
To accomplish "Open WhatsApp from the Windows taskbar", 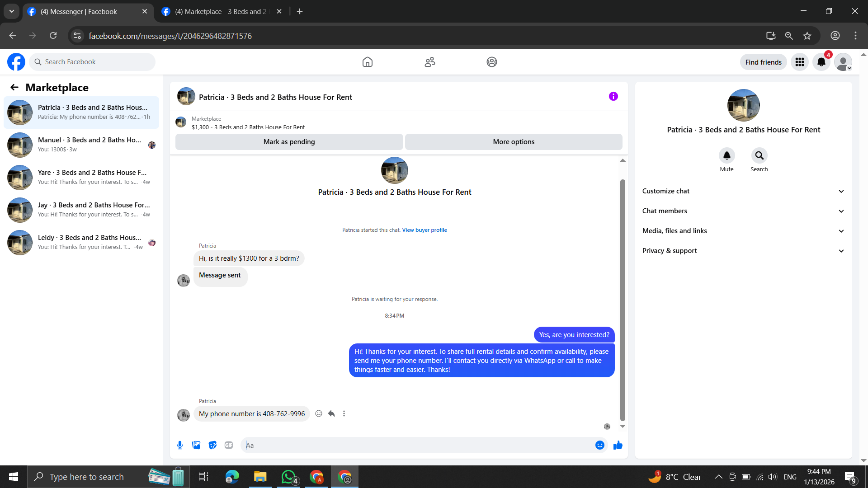I will (288, 477).
